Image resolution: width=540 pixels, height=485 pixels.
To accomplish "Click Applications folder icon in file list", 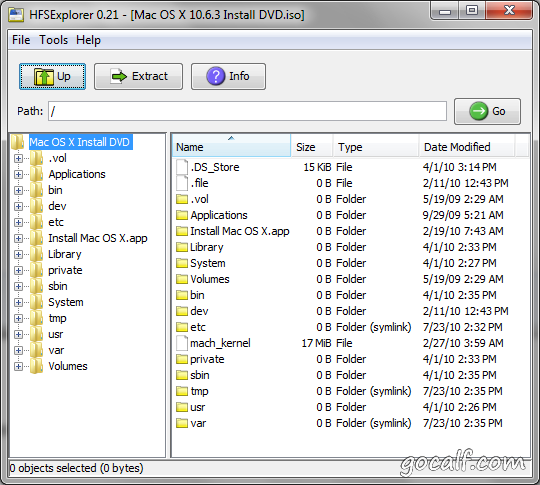I will pos(182,215).
